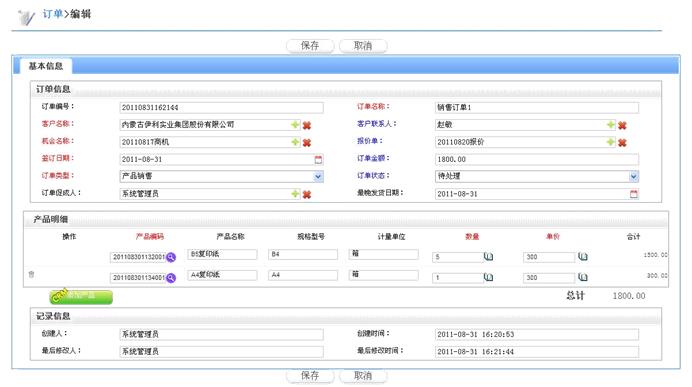Image resolution: width=692 pixels, height=387 pixels.
Task: Click the quantity field showing 1
Action: (458, 278)
